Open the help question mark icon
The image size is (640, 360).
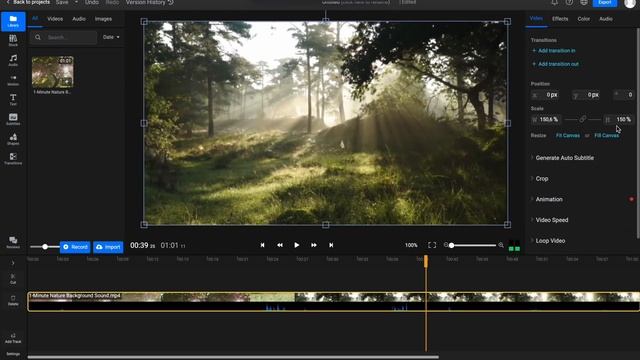click(569, 2)
